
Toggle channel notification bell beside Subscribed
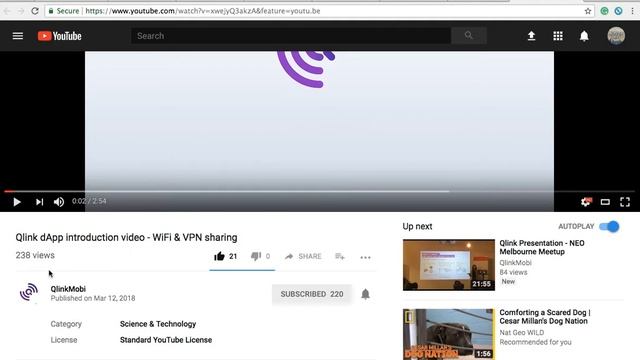point(365,294)
